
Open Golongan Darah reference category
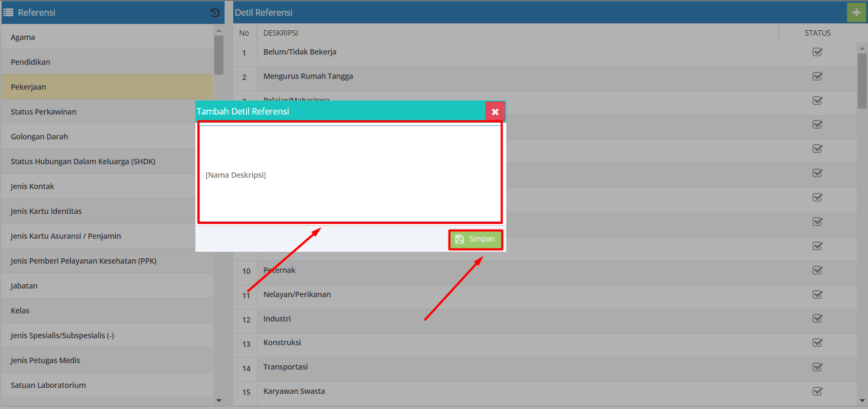(x=39, y=137)
